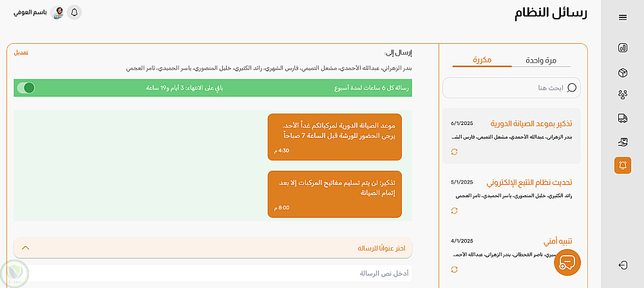Click the "ابحث هنا" search field

pyautogui.click(x=502, y=88)
